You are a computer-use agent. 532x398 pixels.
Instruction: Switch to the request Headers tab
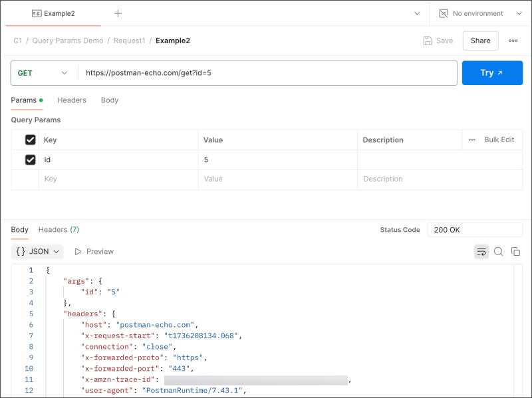[72, 100]
